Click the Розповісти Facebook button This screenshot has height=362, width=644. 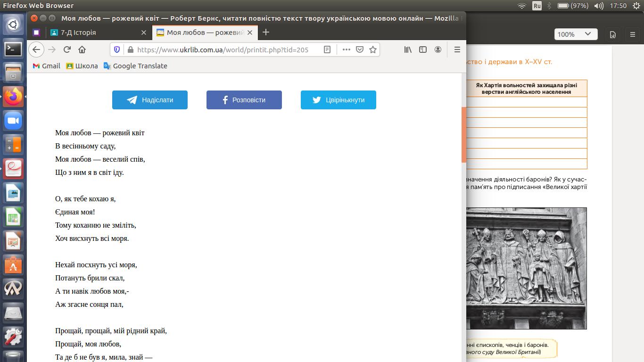click(244, 100)
